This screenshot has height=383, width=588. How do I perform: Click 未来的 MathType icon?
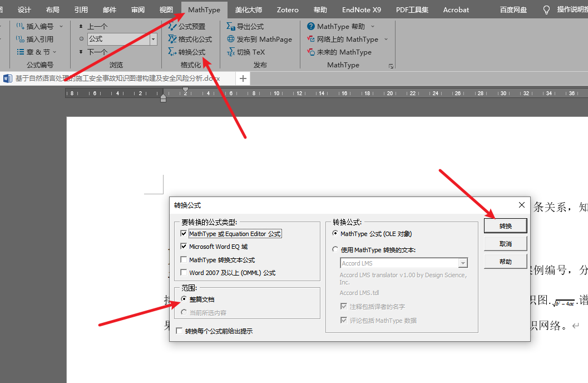(x=310, y=52)
